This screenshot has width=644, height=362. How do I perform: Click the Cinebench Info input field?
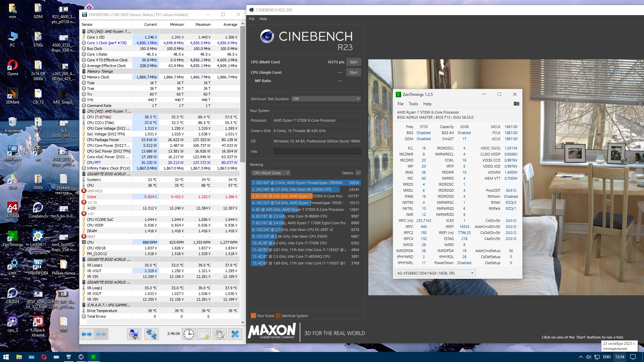316,152
